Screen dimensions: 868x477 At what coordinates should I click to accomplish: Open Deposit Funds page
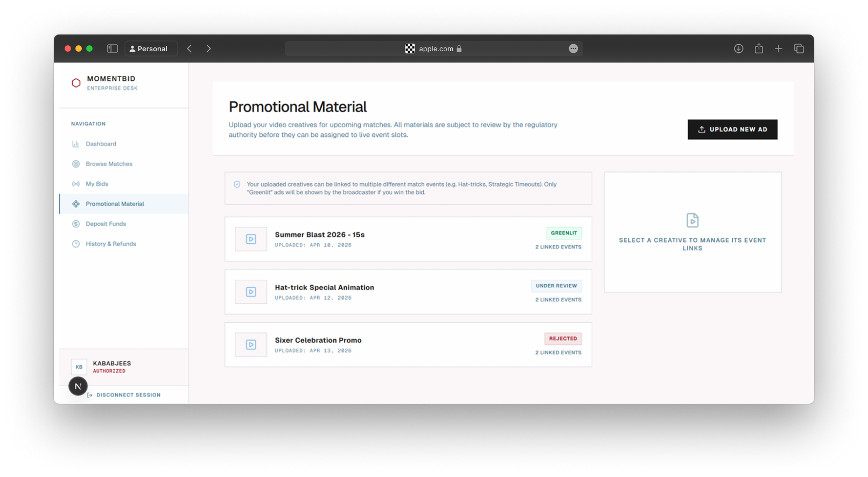(123, 224)
